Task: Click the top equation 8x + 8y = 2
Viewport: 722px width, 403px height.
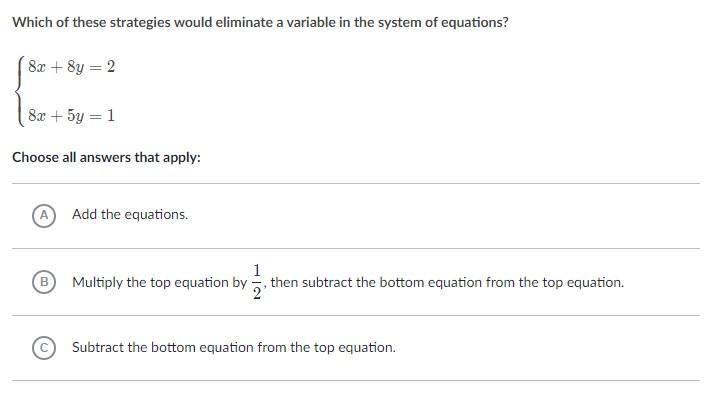Action: tap(72, 67)
